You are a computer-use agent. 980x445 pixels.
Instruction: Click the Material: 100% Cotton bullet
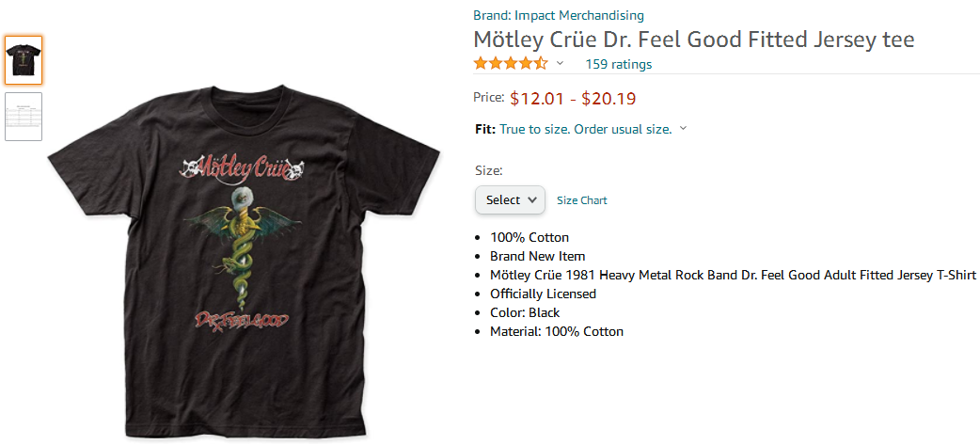(557, 331)
